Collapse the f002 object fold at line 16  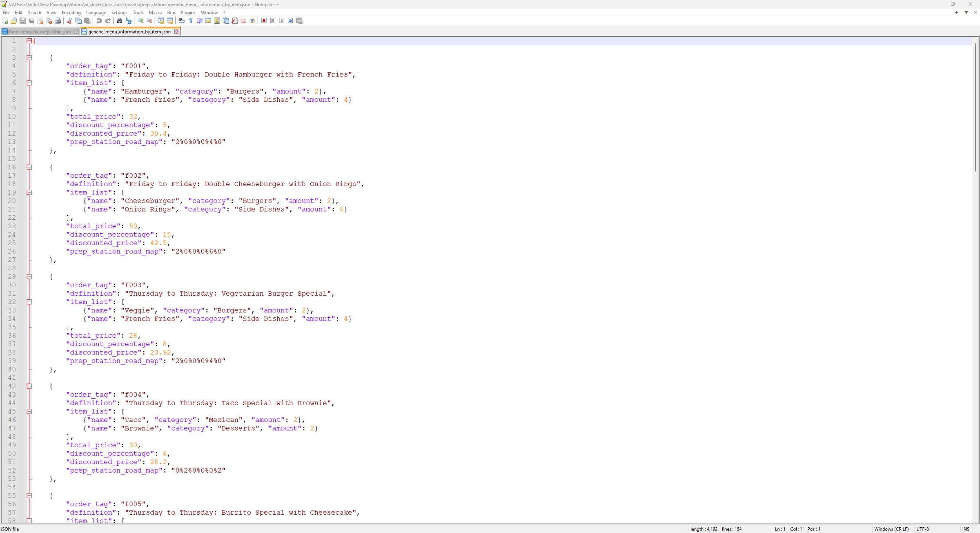29,167
